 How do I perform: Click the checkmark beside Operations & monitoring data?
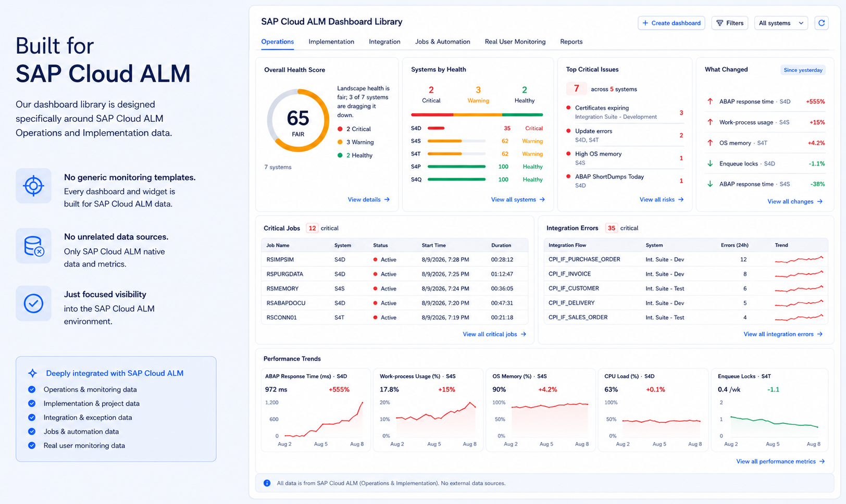tap(32, 389)
